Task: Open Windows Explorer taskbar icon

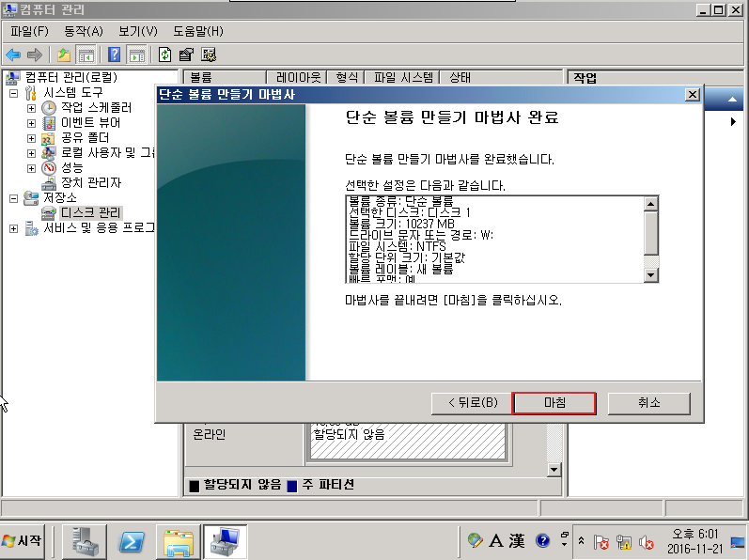Action: point(178,541)
